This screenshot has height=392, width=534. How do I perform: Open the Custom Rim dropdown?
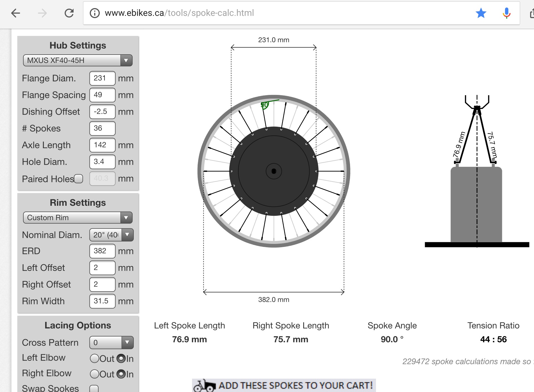77,218
